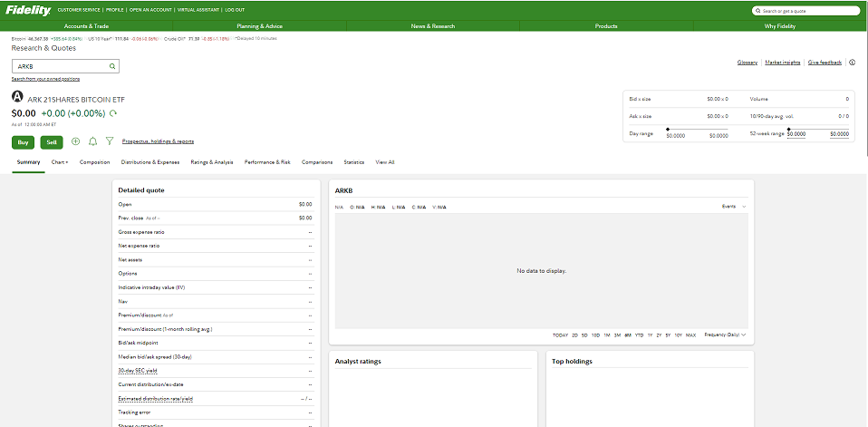
Task: Click Search from your owned positions link
Action: [45, 79]
